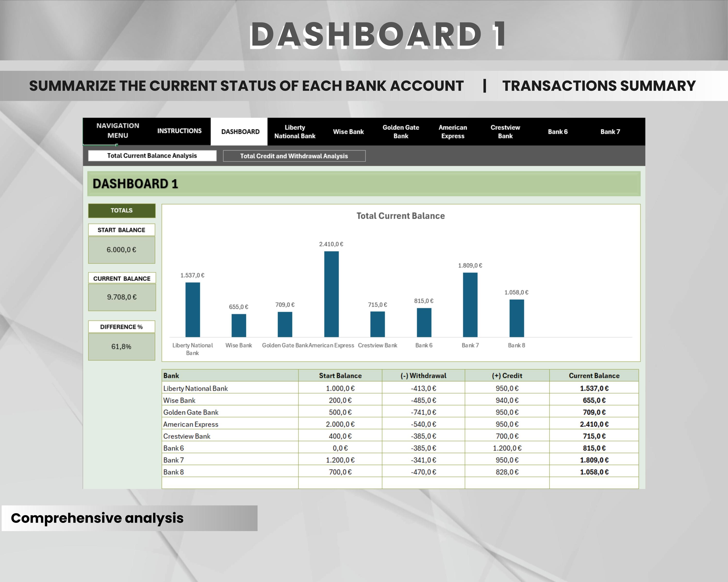Select the Dashboard tab
The image size is (728, 582).
(x=240, y=131)
